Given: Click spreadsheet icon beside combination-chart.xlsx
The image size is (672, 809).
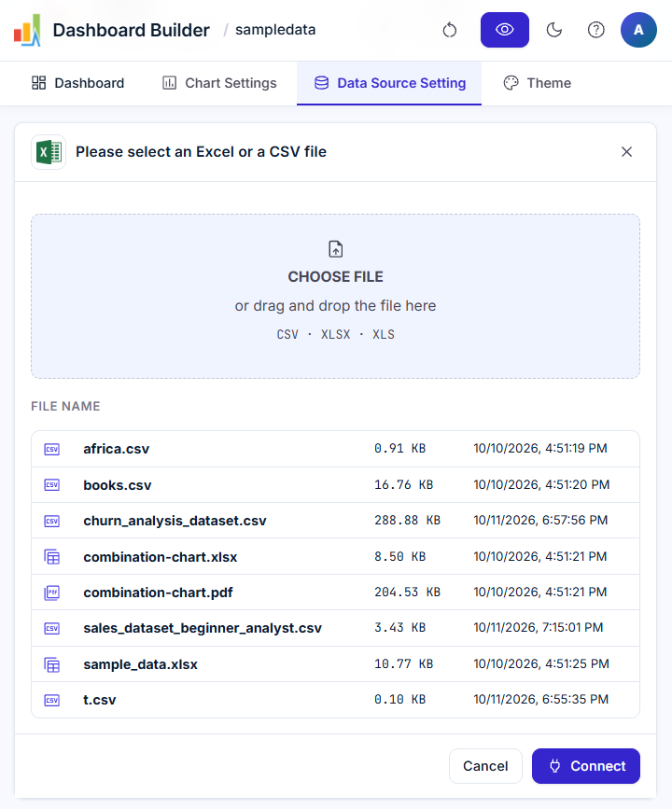Looking at the screenshot, I should pyautogui.click(x=51, y=557).
